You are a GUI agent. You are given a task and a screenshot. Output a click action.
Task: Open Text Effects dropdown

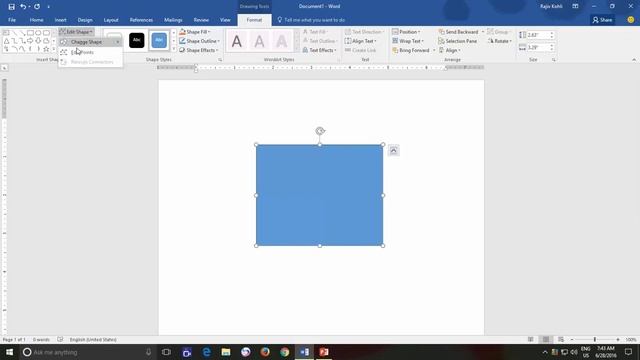tap(320, 50)
